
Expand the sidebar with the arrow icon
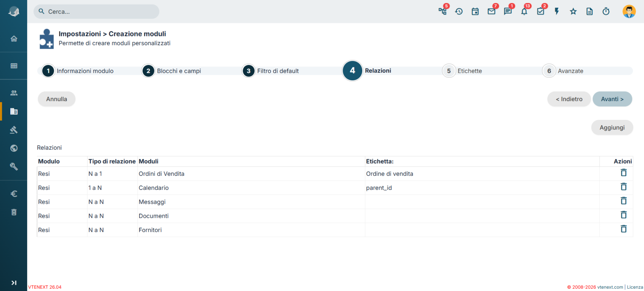pyautogui.click(x=14, y=283)
